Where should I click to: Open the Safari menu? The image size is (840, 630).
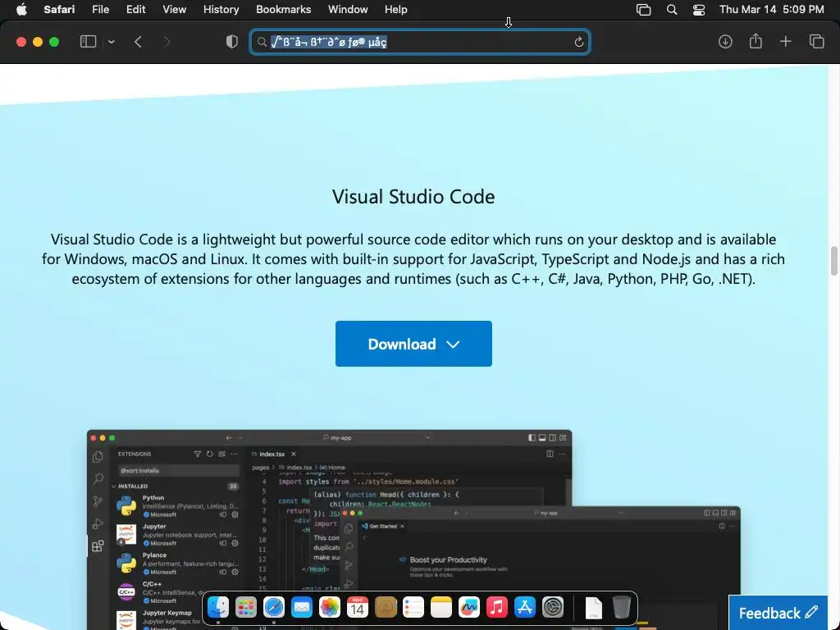tap(59, 10)
